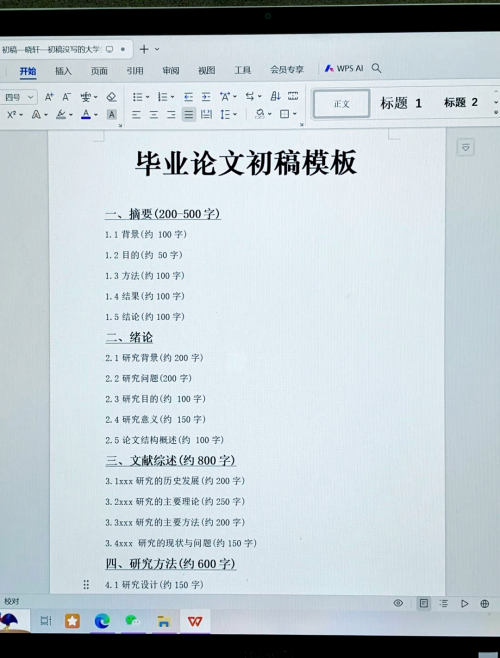
Task: Start reading mode play icon
Action: (464, 604)
